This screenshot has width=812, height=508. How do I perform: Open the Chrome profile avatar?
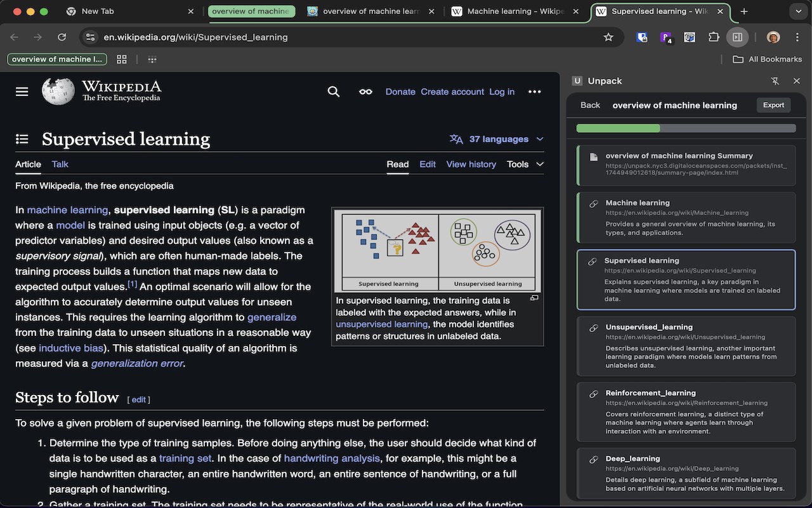pyautogui.click(x=773, y=37)
